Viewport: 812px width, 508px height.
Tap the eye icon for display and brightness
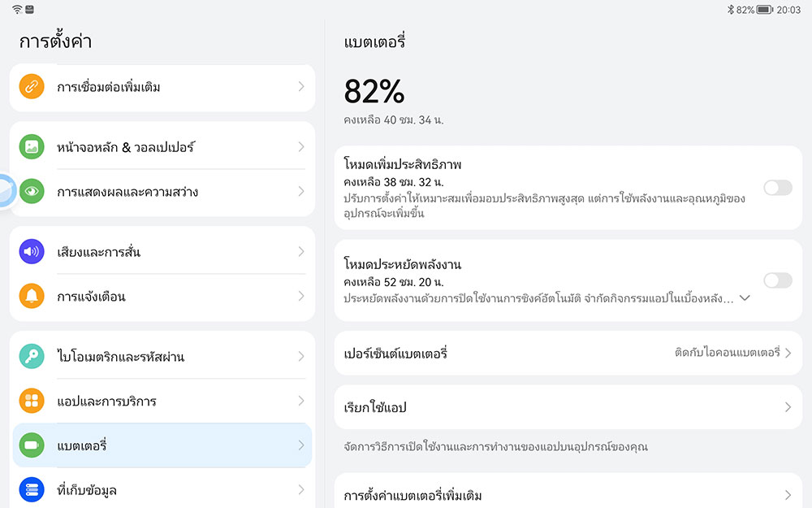32,192
